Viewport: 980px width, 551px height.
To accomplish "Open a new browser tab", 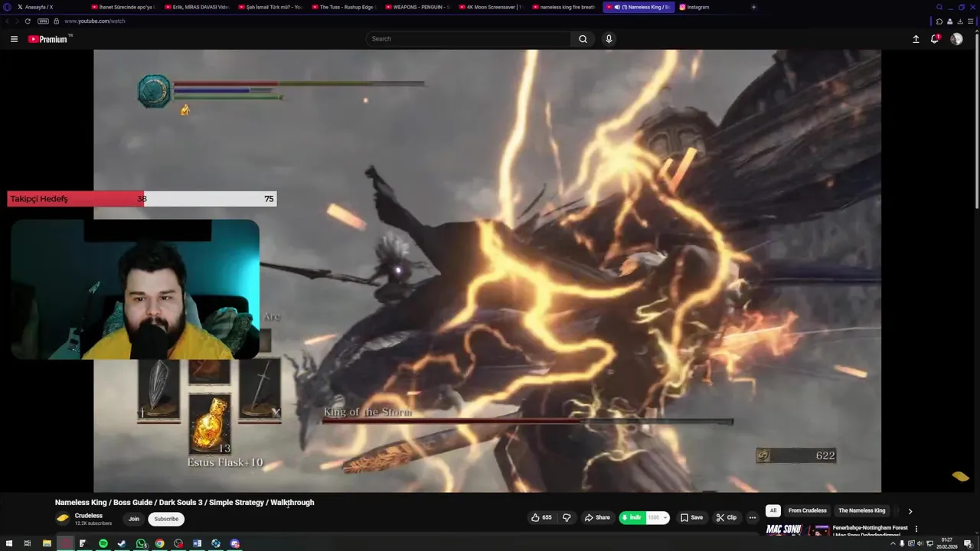I will [x=753, y=7].
